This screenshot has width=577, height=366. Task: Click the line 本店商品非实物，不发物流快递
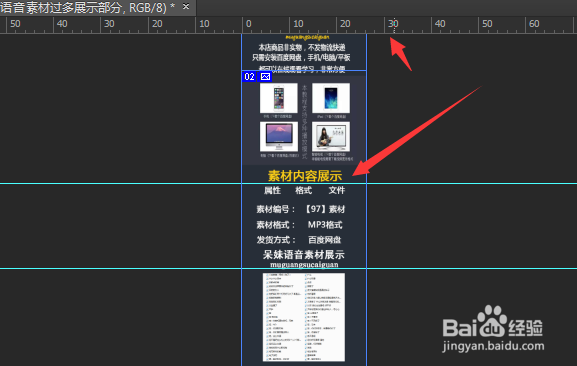click(x=302, y=47)
